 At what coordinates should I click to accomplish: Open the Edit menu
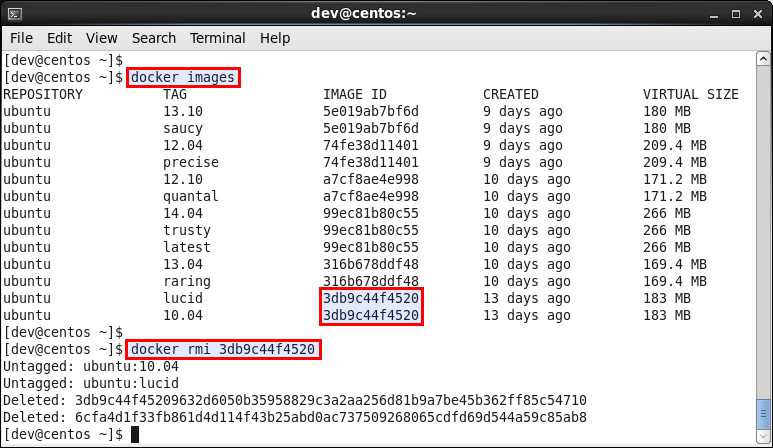click(60, 38)
